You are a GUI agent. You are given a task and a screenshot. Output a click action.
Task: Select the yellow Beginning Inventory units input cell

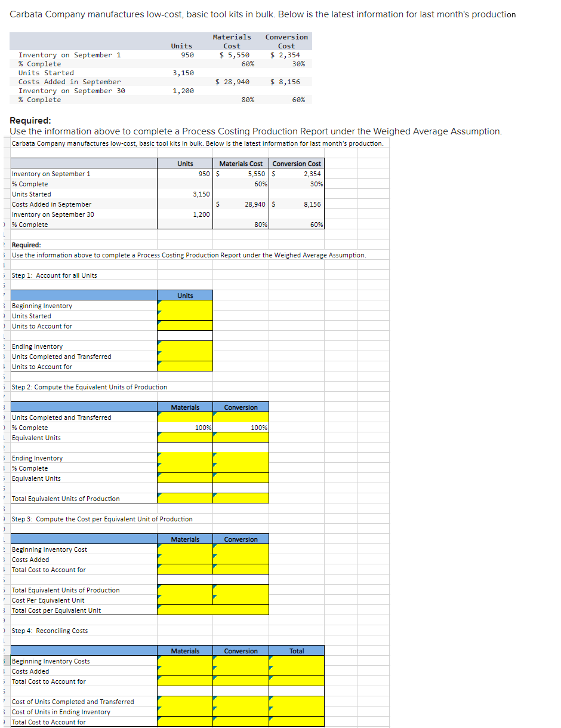[x=185, y=306]
